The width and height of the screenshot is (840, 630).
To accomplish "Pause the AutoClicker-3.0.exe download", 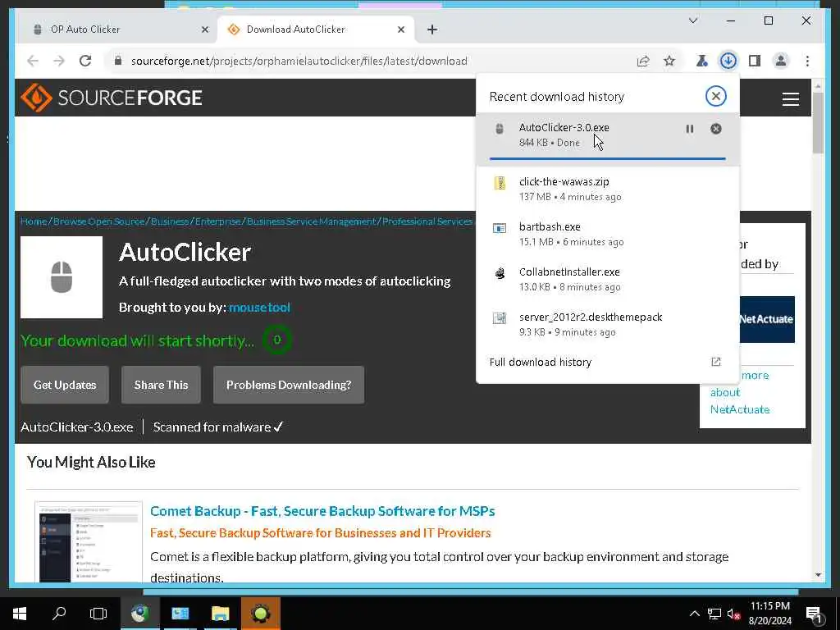I will click(689, 129).
